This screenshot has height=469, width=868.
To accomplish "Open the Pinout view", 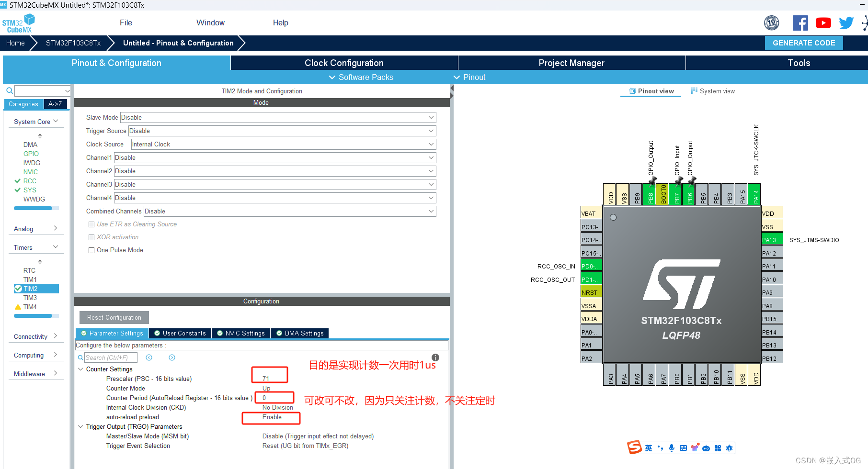I will 650,91.
